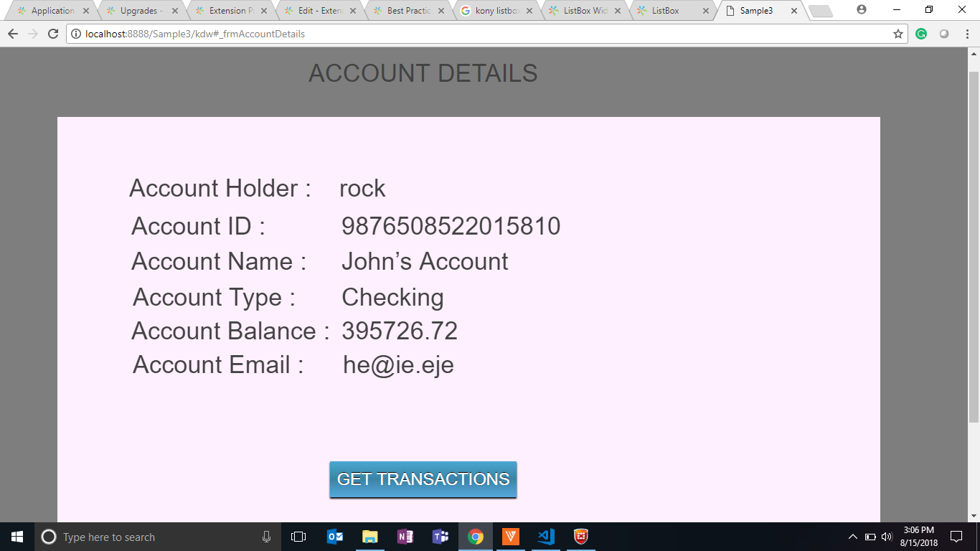980x551 pixels.
Task: Click the site information icon in address bar
Action: [77, 34]
